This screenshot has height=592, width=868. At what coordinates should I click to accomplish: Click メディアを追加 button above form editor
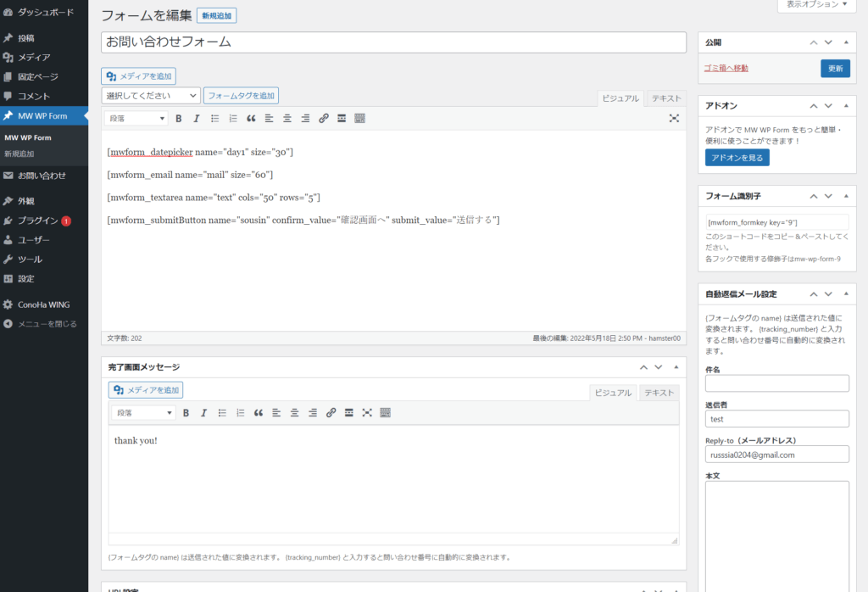pyautogui.click(x=138, y=76)
